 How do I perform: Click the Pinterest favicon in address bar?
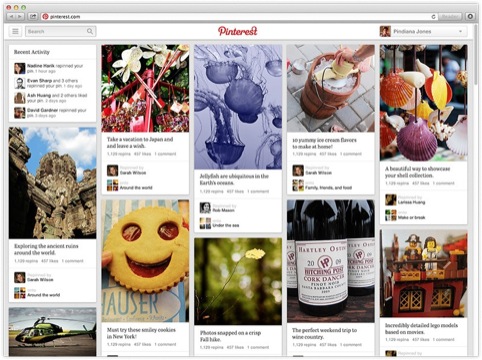pyautogui.click(x=45, y=16)
